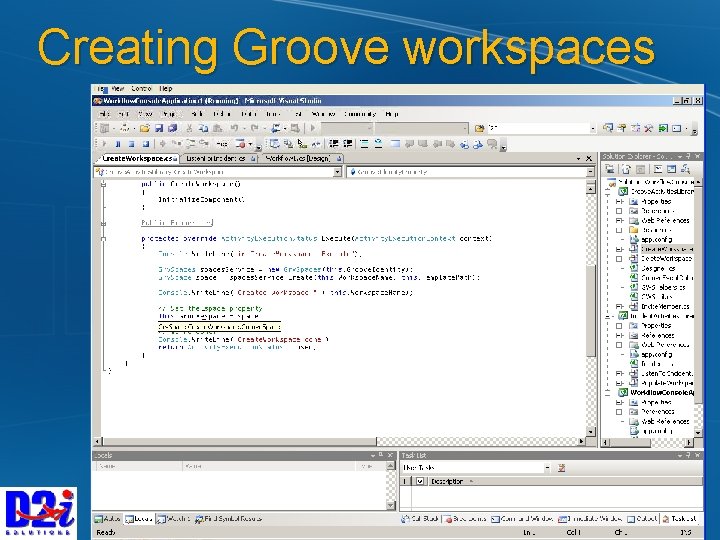Click the Start Page green icon

pyautogui.click(x=663, y=128)
